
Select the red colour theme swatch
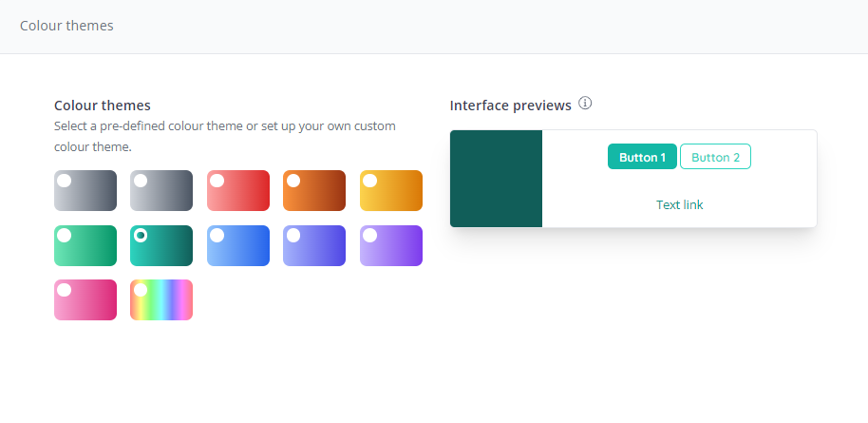(x=238, y=190)
